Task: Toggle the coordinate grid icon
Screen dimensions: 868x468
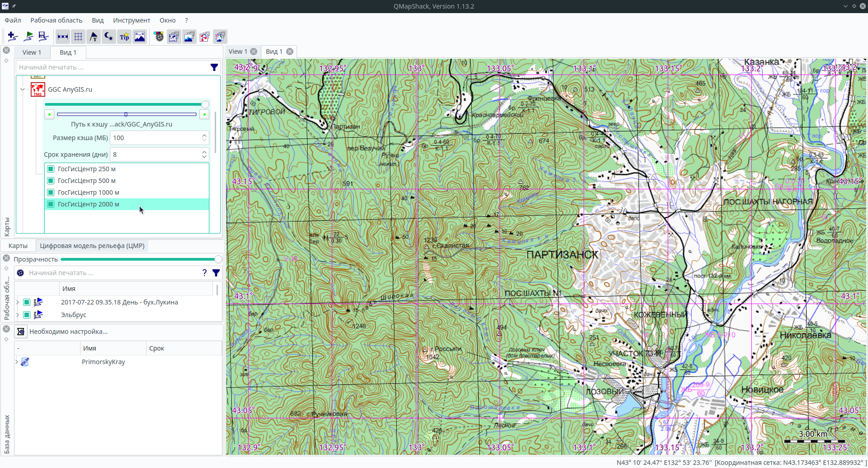Action: click(x=78, y=37)
